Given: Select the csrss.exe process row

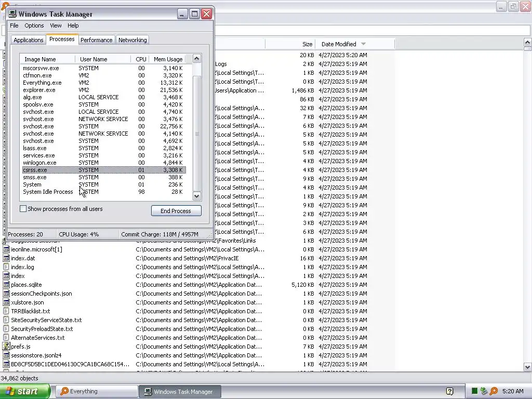Looking at the screenshot, I should coord(104,170).
